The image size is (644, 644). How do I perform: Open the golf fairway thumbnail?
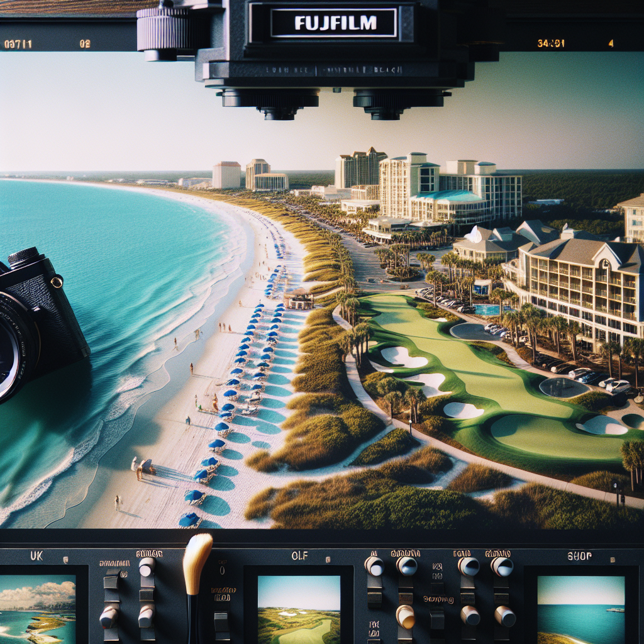tap(299, 609)
